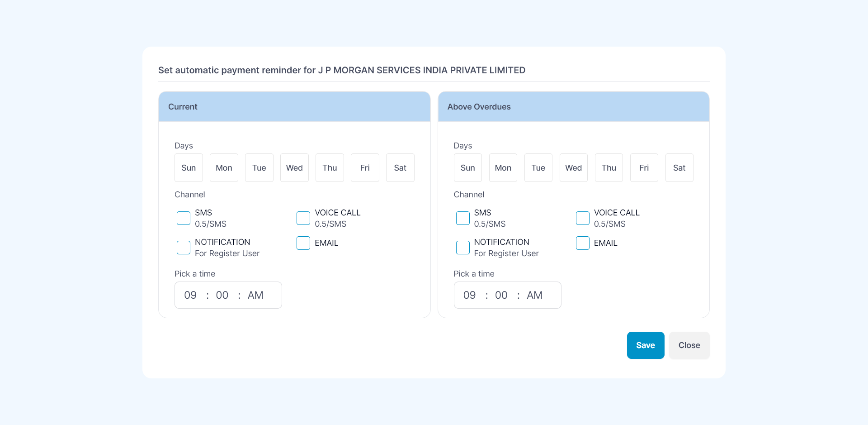
Task: Save the payment reminder settings
Action: click(645, 345)
